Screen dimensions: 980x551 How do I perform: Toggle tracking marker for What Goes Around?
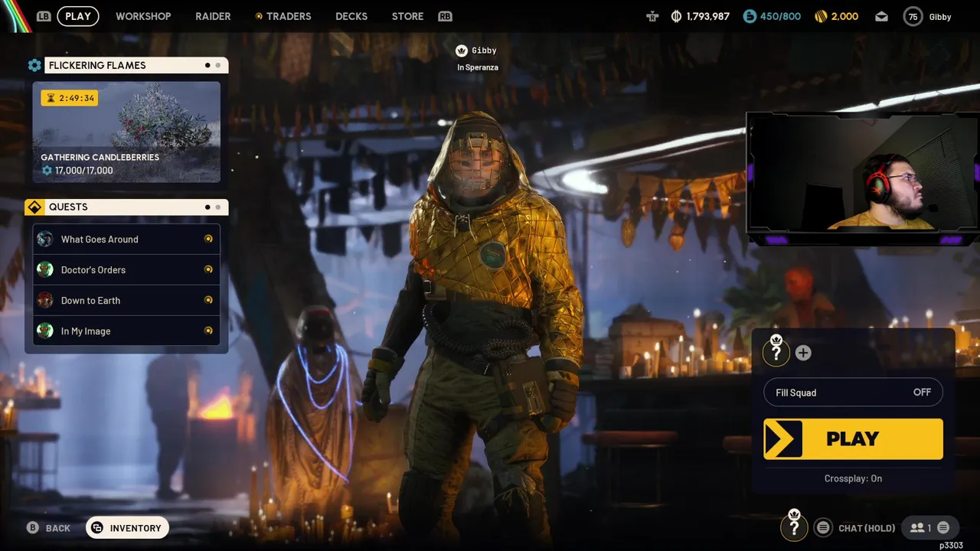pyautogui.click(x=208, y=240)
